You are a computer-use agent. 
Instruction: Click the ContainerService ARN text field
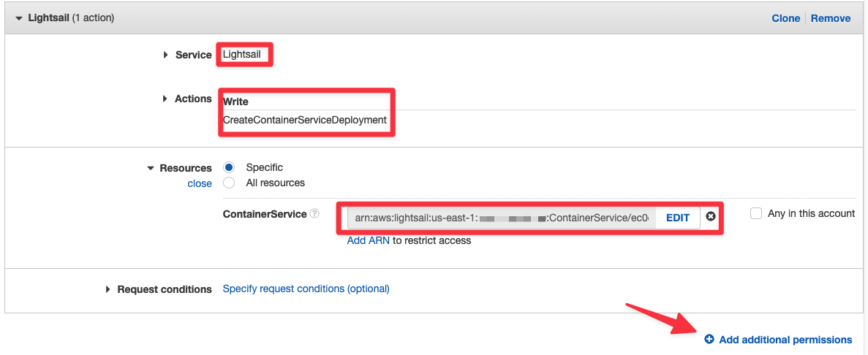501,218
